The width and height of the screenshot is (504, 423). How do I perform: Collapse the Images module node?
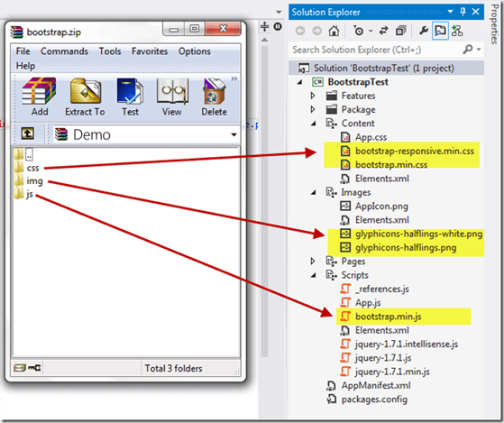click(314, 192)
